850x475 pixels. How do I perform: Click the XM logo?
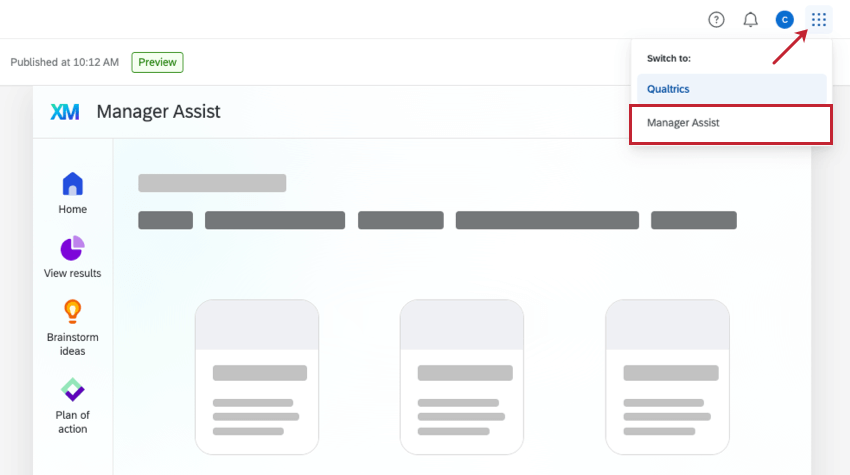click(65, 112)
